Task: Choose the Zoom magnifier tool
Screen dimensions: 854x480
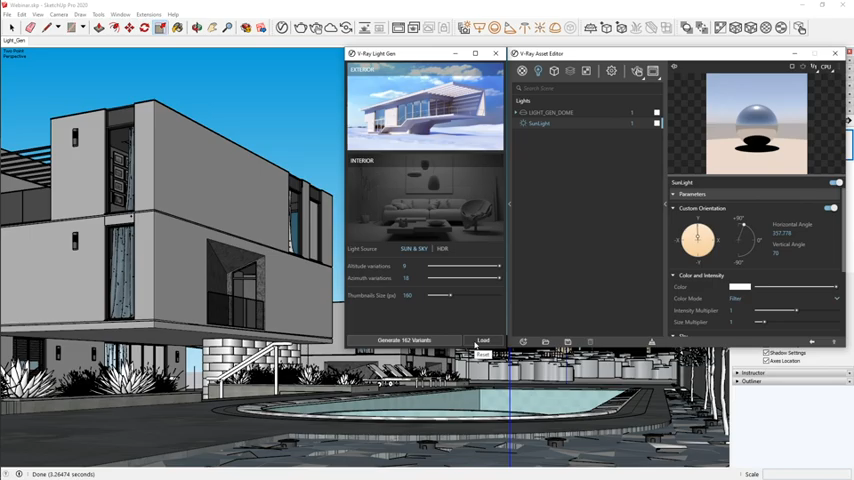Action: (x=227, y=27)
